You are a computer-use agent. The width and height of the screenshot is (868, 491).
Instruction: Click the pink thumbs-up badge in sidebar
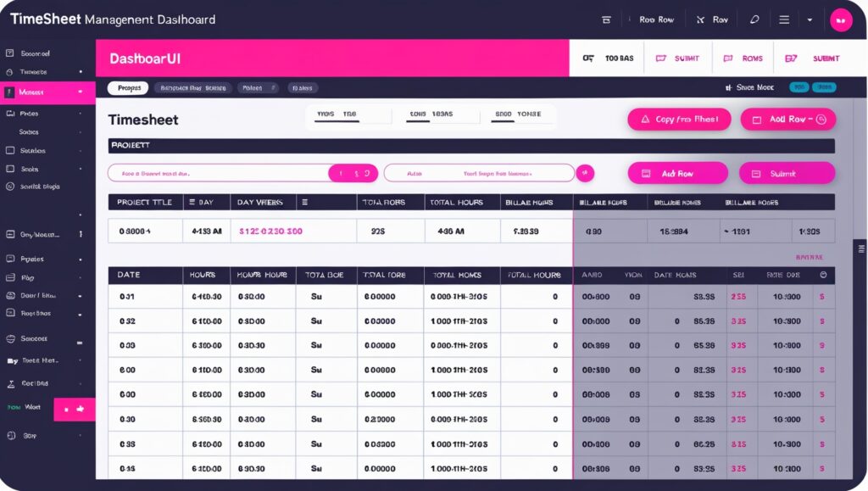point(75,409)
